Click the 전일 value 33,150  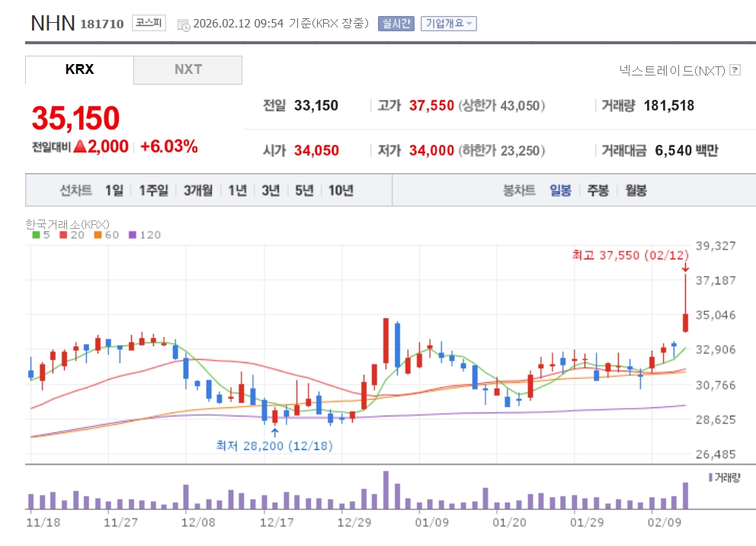click(x=316, y=106)
